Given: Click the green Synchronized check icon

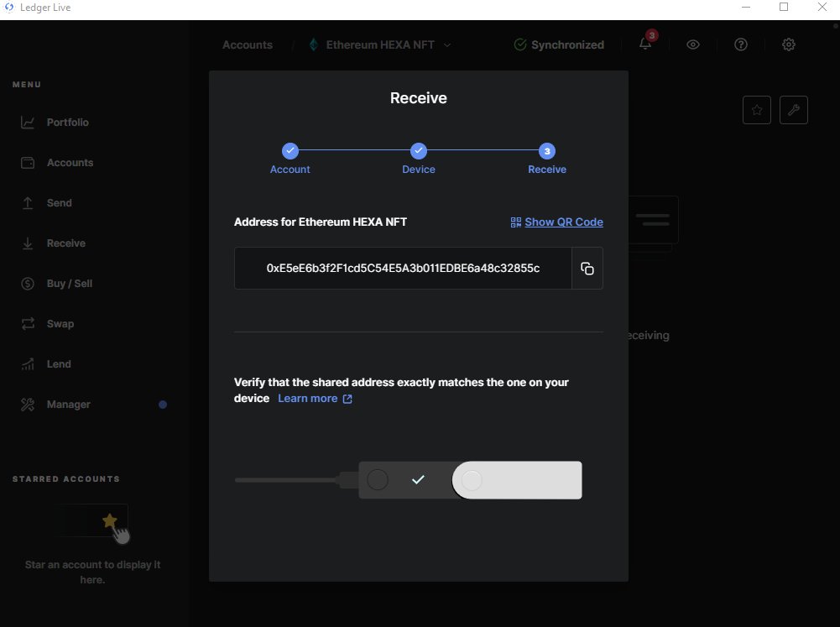Looking at the screenshot, I should [519, 45].
